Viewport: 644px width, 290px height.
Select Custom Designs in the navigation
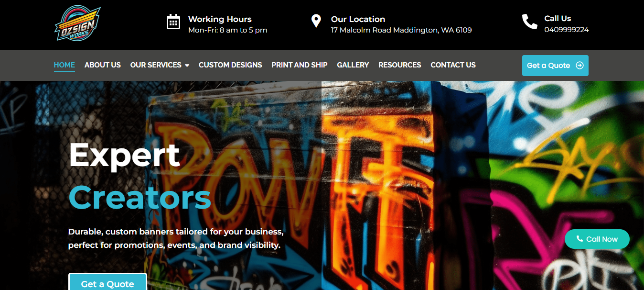coord(230,65)
